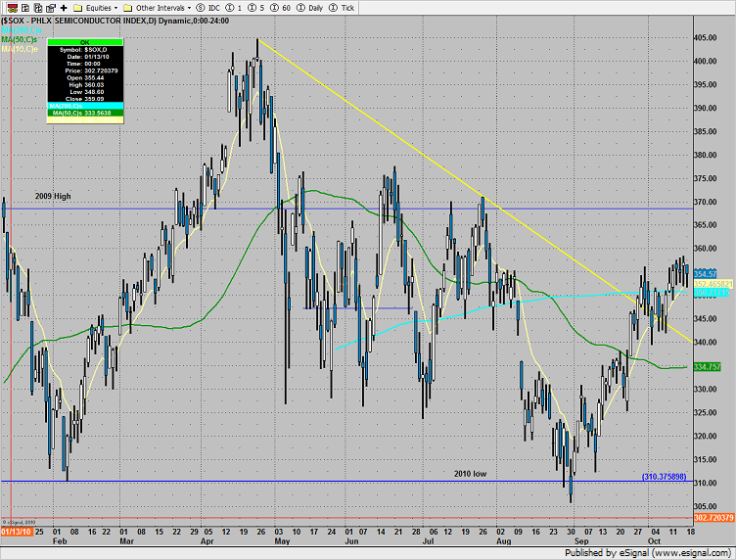Click the cyan MA(200,C) row in data box
The image size is (736, 560).
coord(84,105)
